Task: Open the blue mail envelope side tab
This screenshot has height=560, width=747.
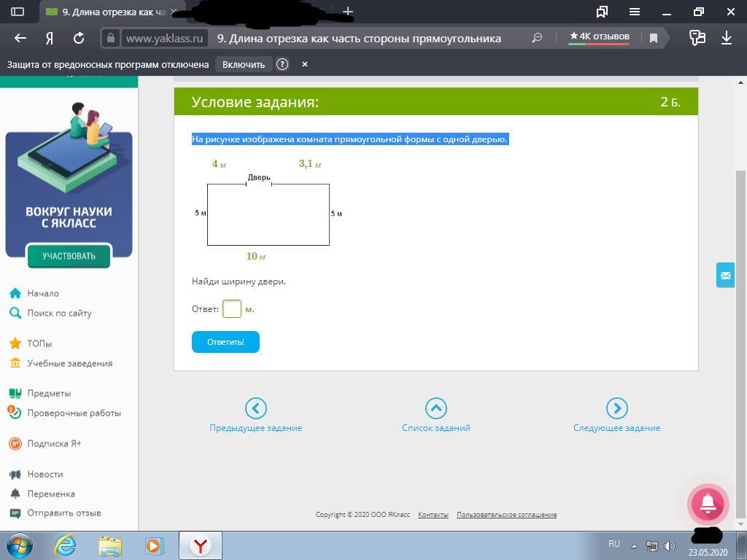Action: (725, 275)
